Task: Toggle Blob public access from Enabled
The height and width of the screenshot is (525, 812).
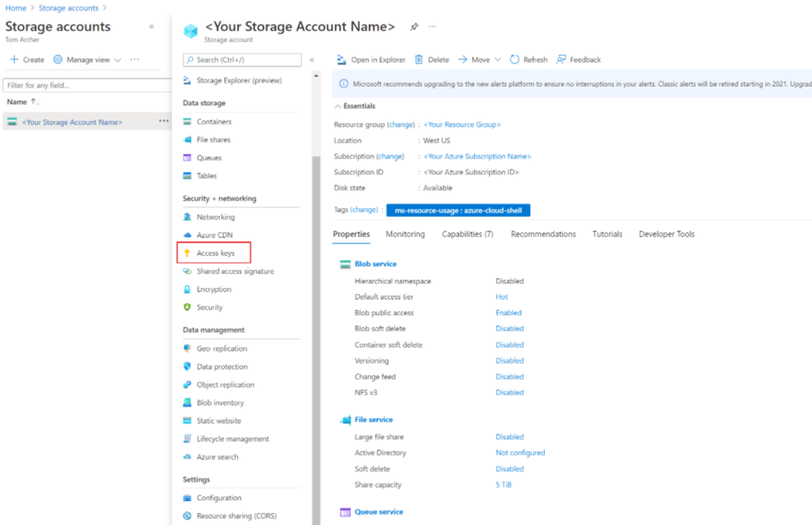Action: point(509,312)
